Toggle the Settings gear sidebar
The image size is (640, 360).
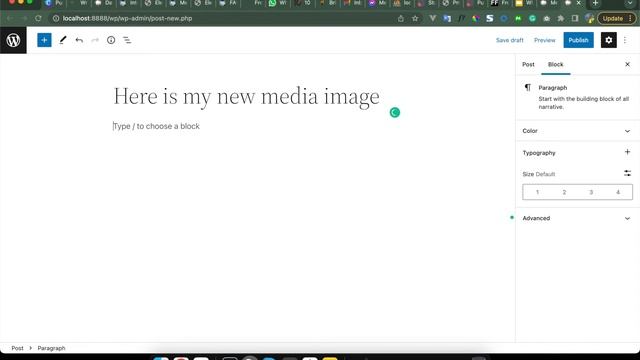pyautogui.click(x=609, y=40)
